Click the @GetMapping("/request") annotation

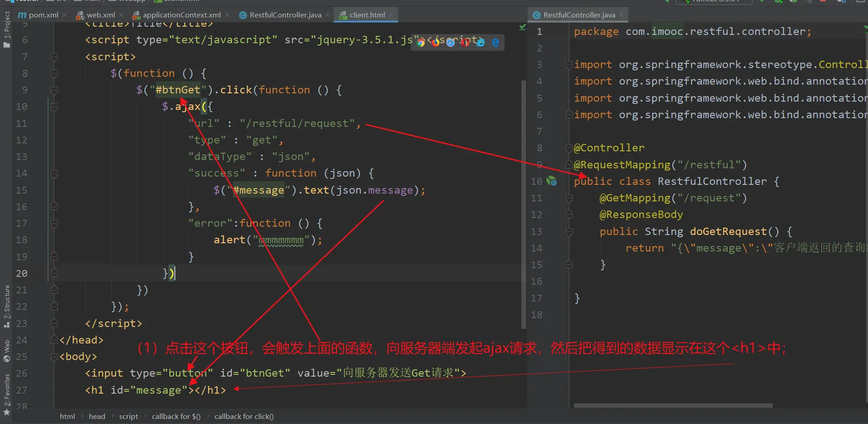click(x=673, y=198)
